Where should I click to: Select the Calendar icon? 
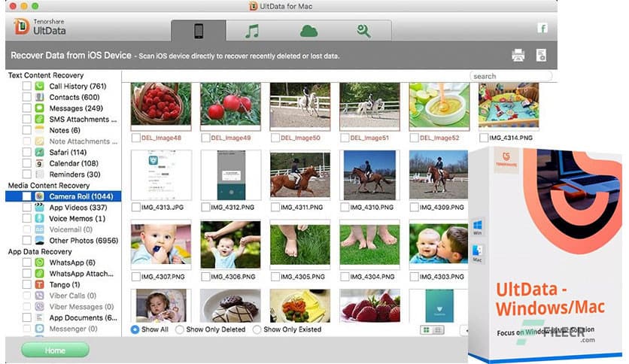pos(39,163)
